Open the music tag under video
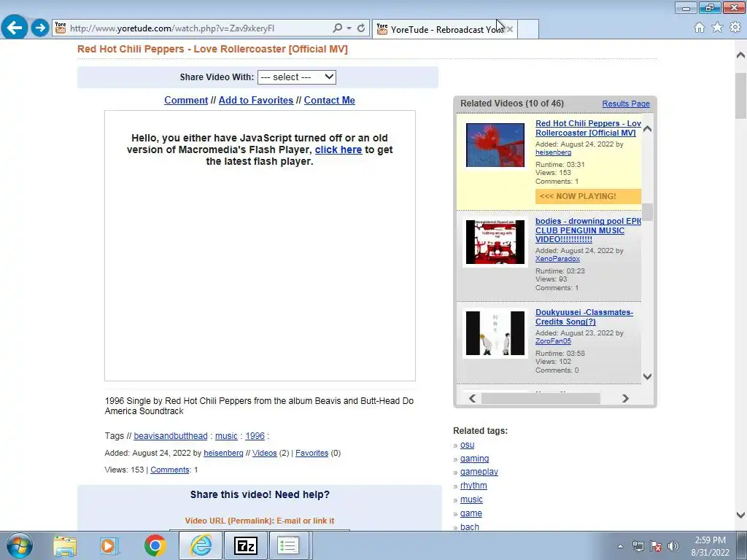This screenshot has width=747, height=560. (x=226, y=436)
